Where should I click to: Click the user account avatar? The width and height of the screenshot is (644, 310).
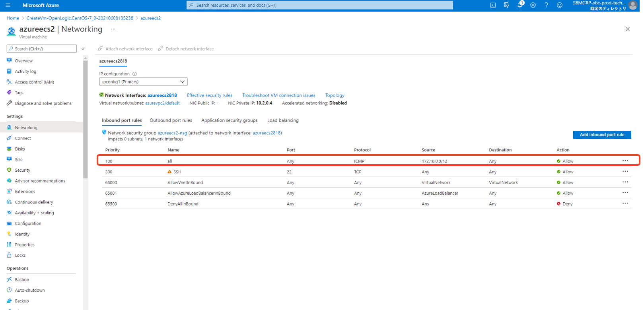[x=633, y=5]
